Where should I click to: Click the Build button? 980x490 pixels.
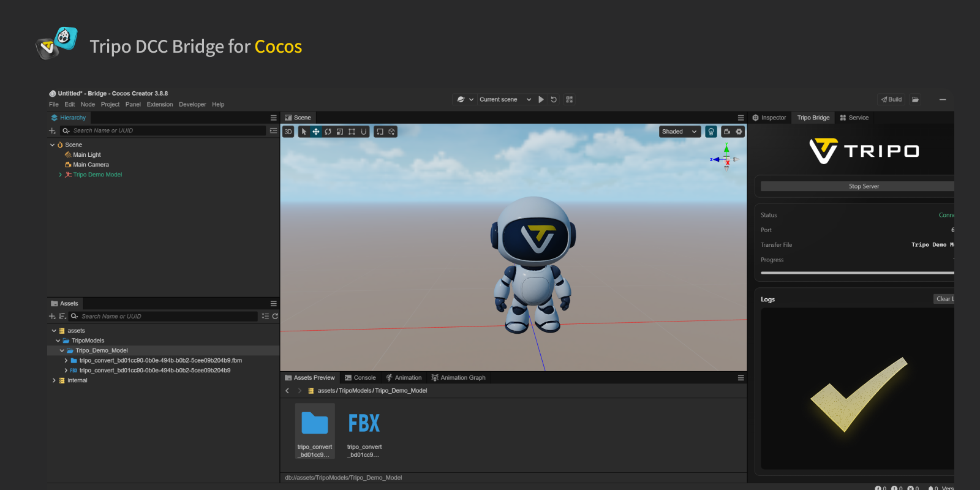(x=891, y=99)
